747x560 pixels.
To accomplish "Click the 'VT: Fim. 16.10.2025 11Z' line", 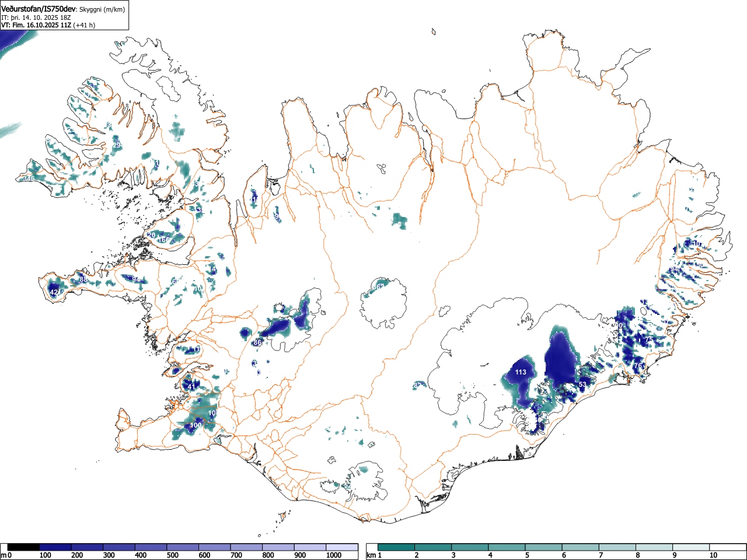I will (x=36, y=25).
